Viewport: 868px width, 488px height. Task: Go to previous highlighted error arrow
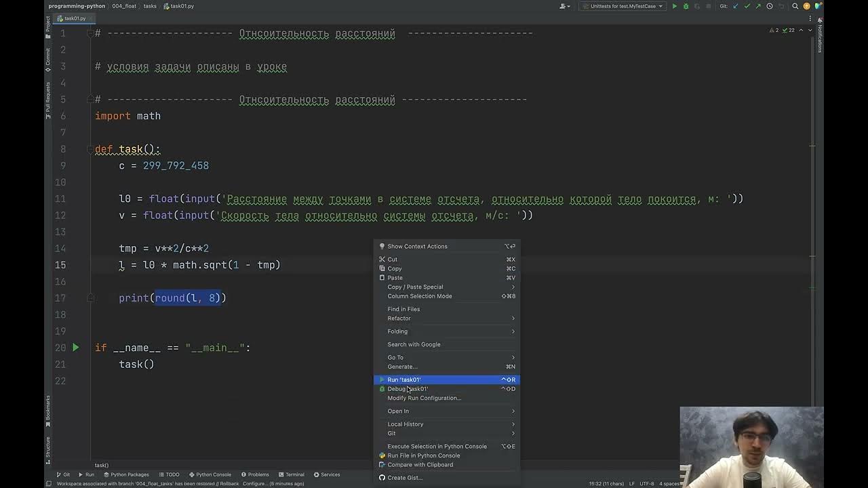point(801,30)
